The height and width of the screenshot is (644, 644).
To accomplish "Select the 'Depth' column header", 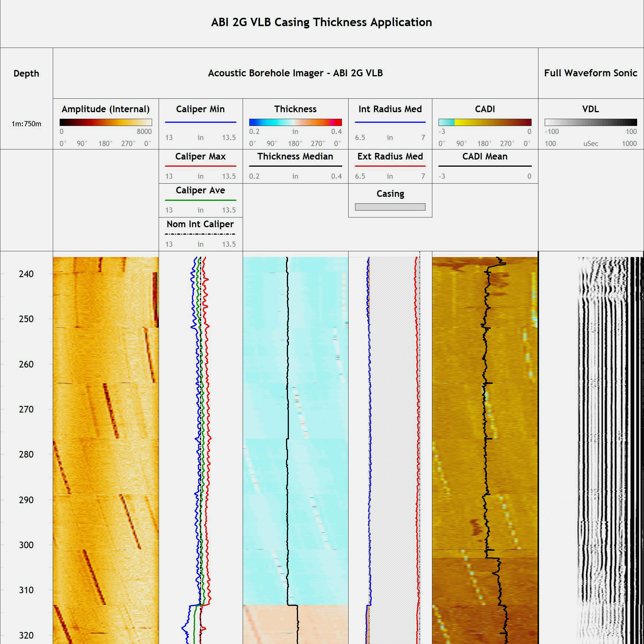I will [x=26, y=73].
